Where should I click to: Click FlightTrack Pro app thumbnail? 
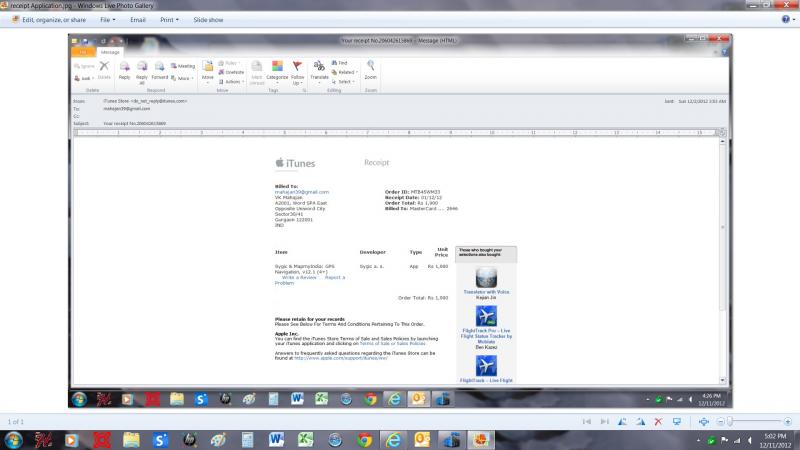pyautogui.click(x=486, y=316)
